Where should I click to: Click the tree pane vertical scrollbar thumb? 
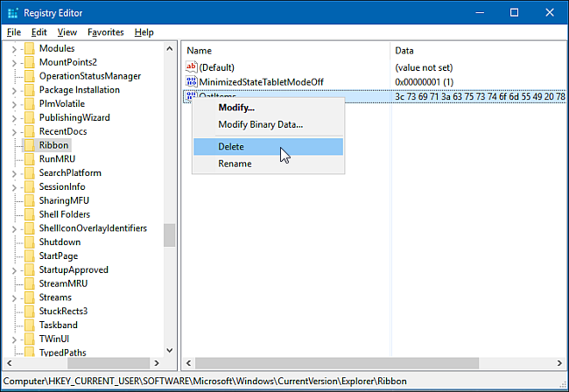click(170, 235)
